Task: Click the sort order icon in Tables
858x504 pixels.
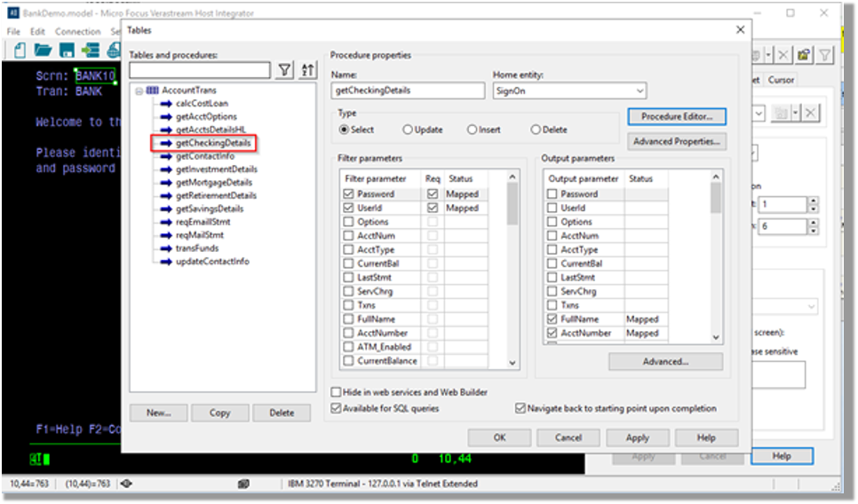Action: point(308,70)
